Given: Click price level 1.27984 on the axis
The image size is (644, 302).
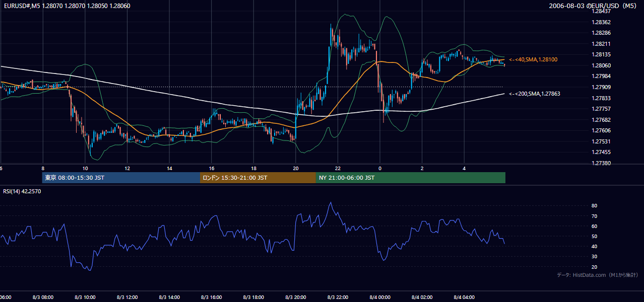Looking at the screenshot, I should [x=601, y=76].
